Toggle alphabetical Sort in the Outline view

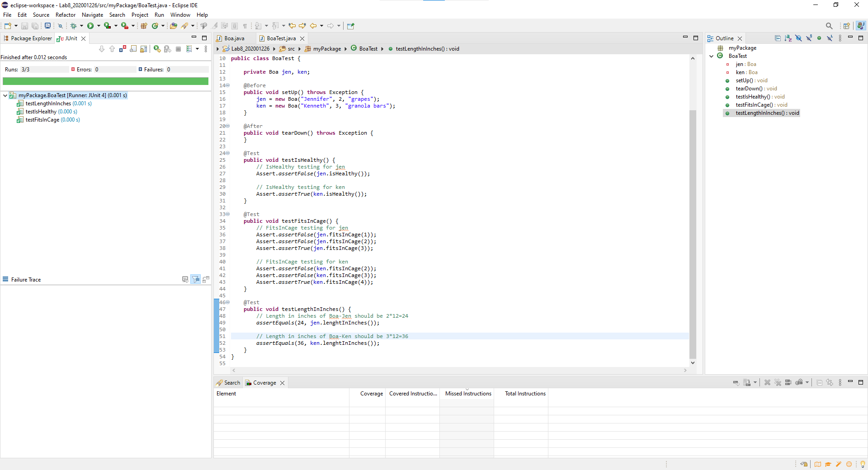coord(788,38)
